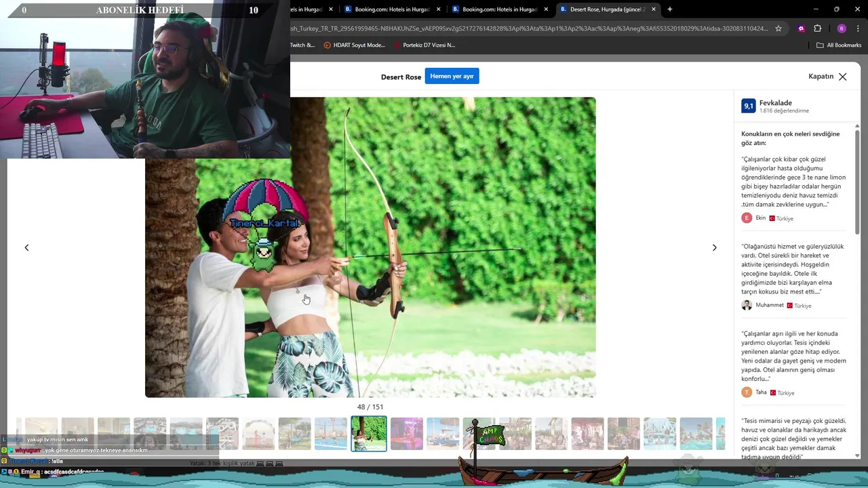
Task: Click the Hemen yer ayır button
Action: (x=452, y=76)
